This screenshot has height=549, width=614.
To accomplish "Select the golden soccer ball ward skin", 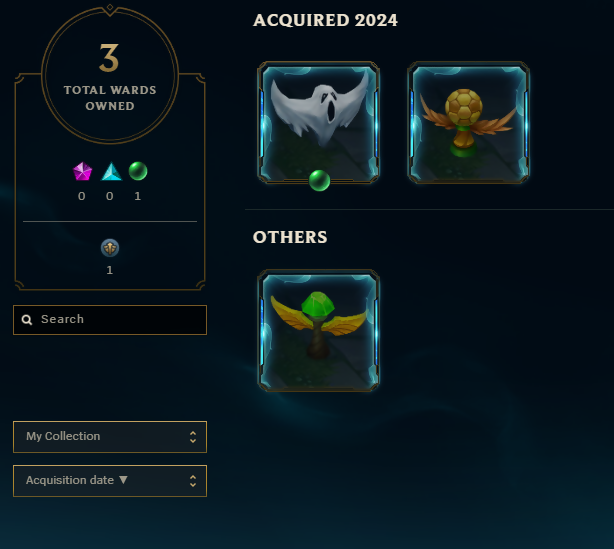I will [x=468, y=122].
